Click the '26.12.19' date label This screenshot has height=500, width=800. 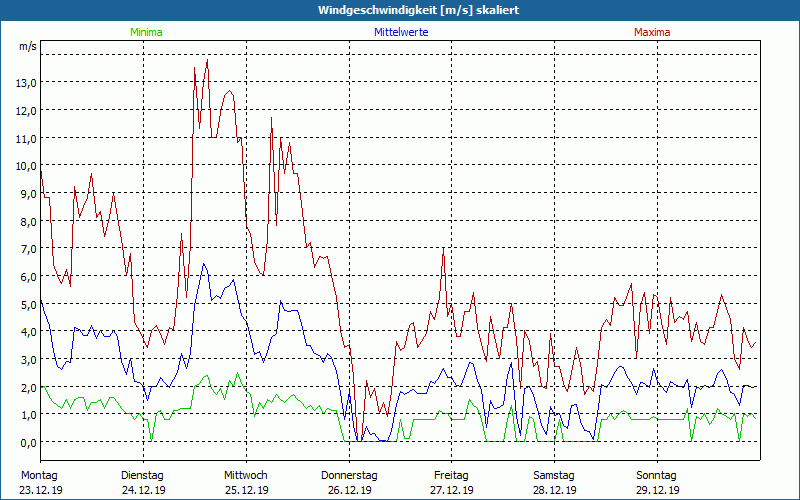tap(349, 490)
